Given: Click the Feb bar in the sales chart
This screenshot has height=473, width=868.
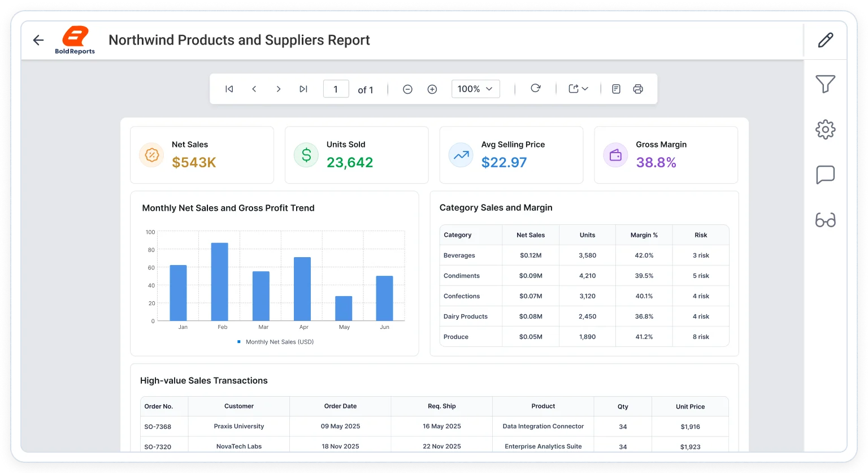Looking at the screenshot, I should pos(220,281).
